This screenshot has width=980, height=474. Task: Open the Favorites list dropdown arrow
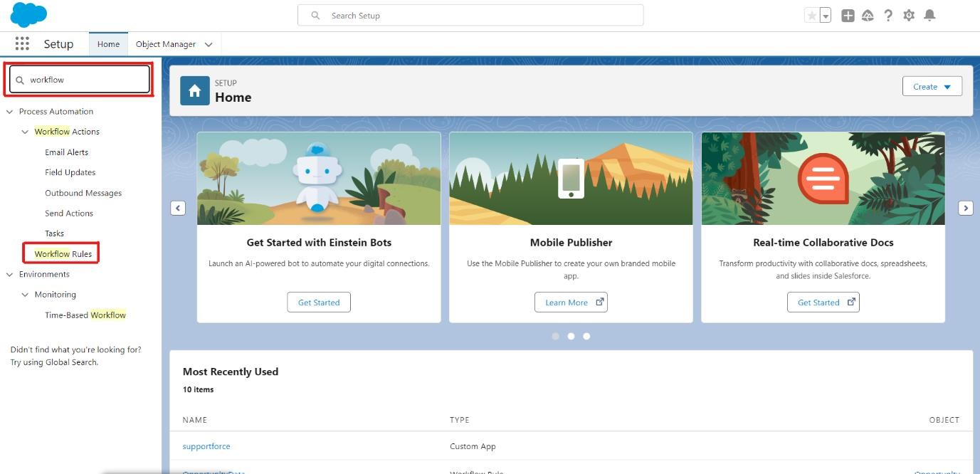826,16
